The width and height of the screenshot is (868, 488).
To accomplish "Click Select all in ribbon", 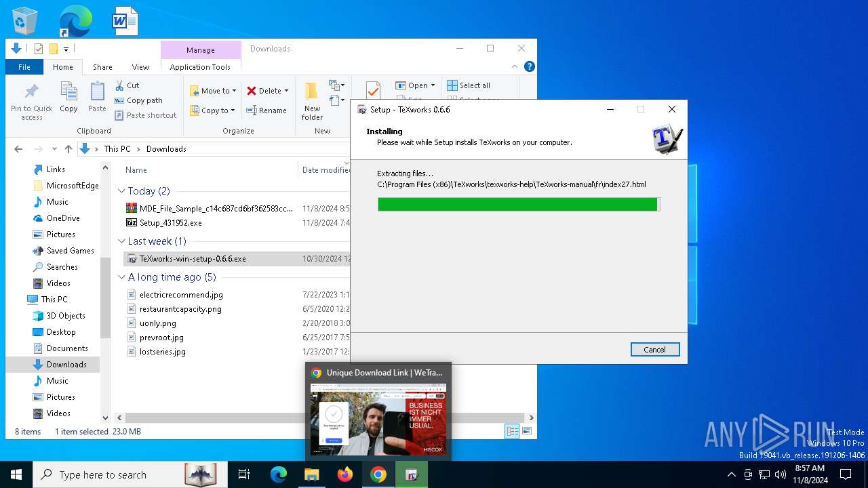I will coord(469,85).
